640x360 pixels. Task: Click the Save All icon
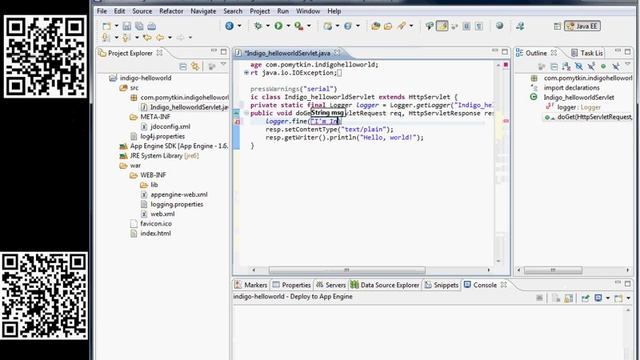(x=139, y=26)
